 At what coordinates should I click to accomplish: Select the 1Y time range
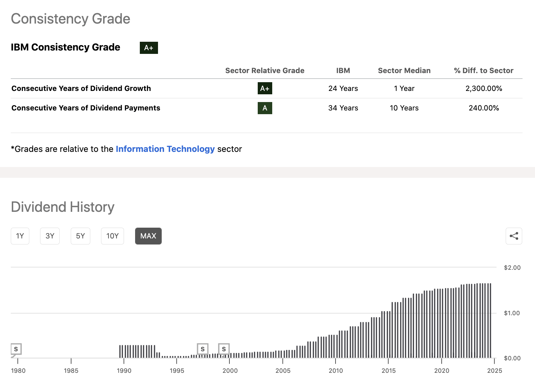pyautogui.click(x=20, y=236)
